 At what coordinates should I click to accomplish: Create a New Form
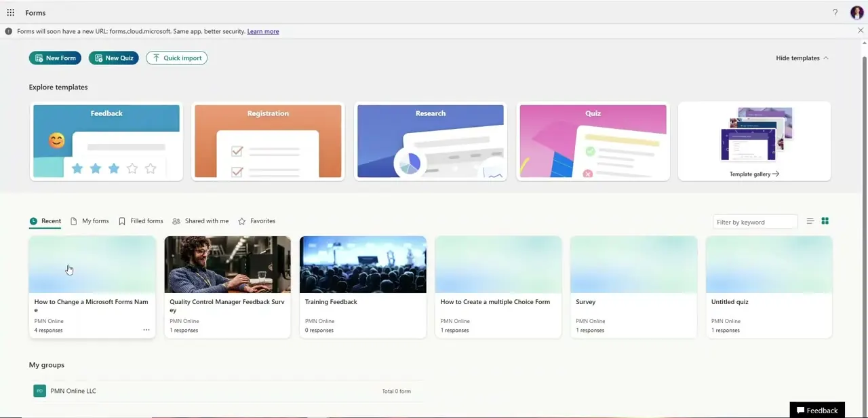click(x=55, y=58)
